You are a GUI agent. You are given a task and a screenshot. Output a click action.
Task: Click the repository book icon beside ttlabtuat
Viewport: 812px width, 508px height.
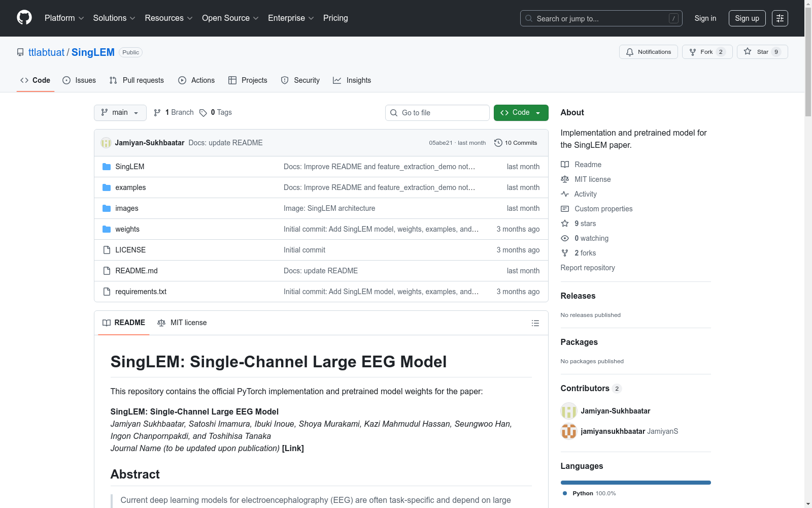pyautogui.click(x=20, y=52)
